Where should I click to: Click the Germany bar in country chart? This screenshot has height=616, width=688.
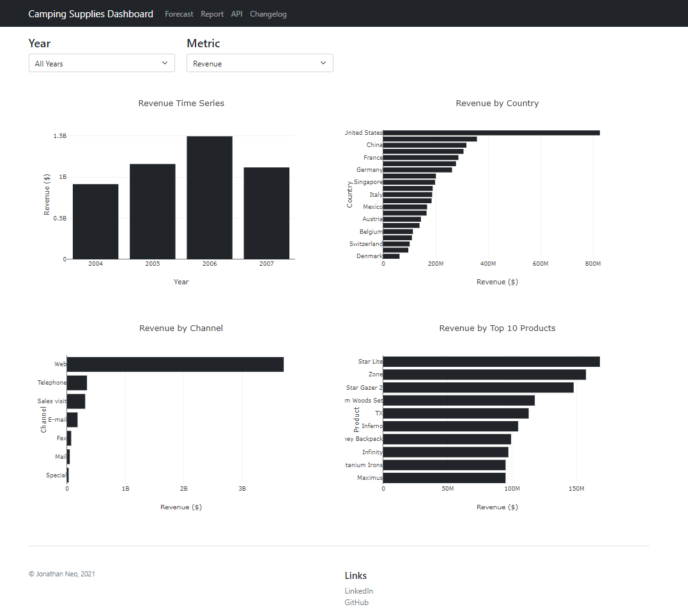[417, 170]
